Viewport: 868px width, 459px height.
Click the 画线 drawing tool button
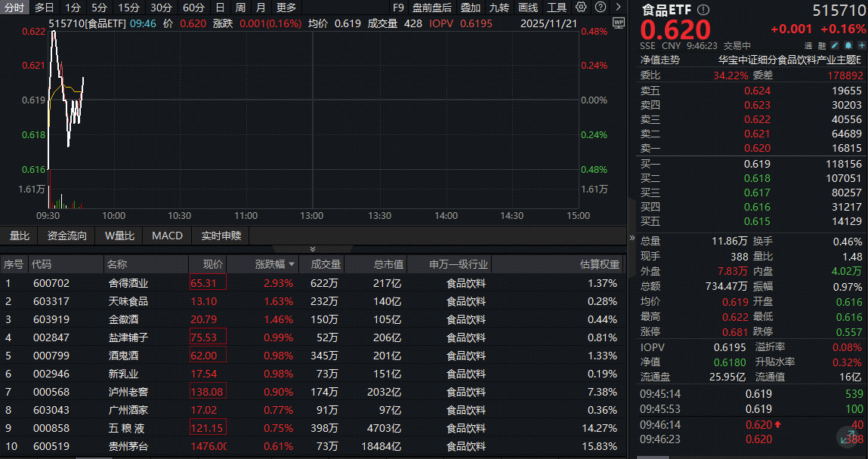click(x=528, y=8)
